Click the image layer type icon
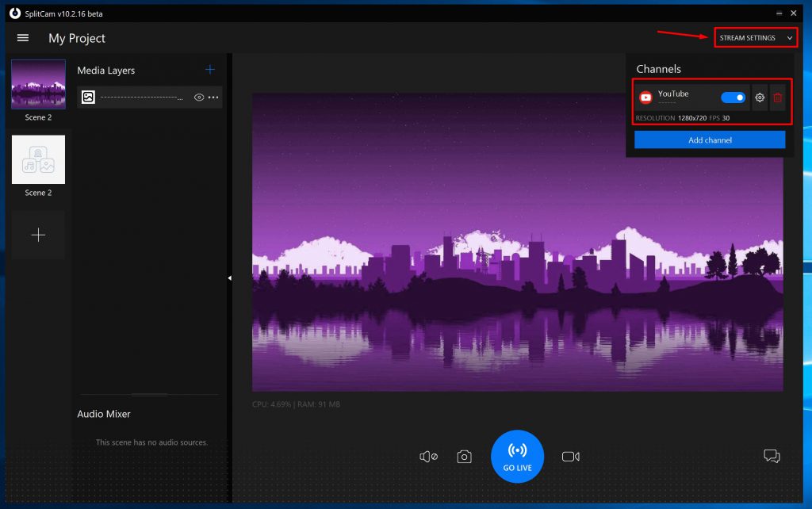812x509 pixels. [x=88, y=97]
